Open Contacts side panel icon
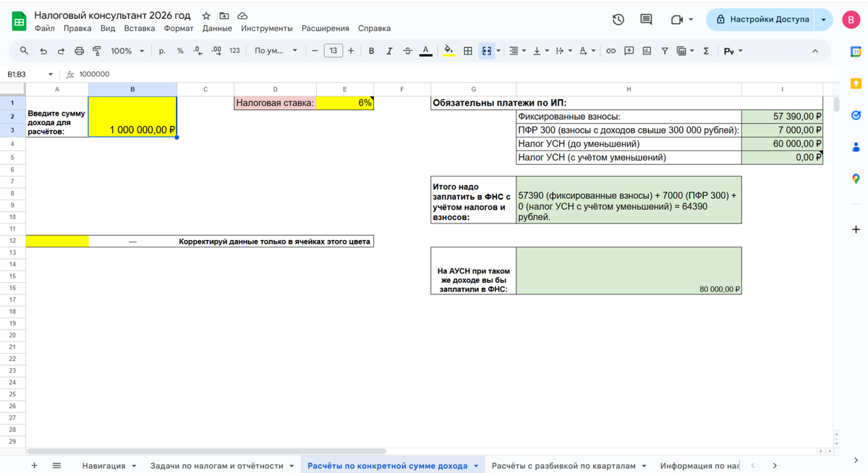 coord(856,147)
